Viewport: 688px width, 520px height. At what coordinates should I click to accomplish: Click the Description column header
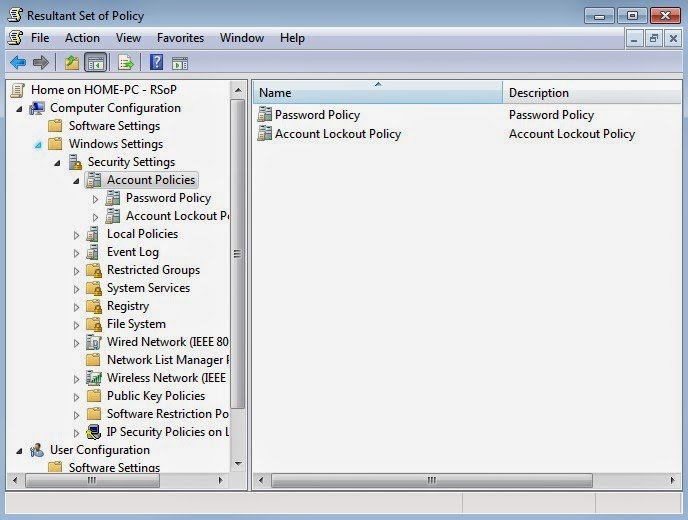pyautogui.click(x=590, y=93)
